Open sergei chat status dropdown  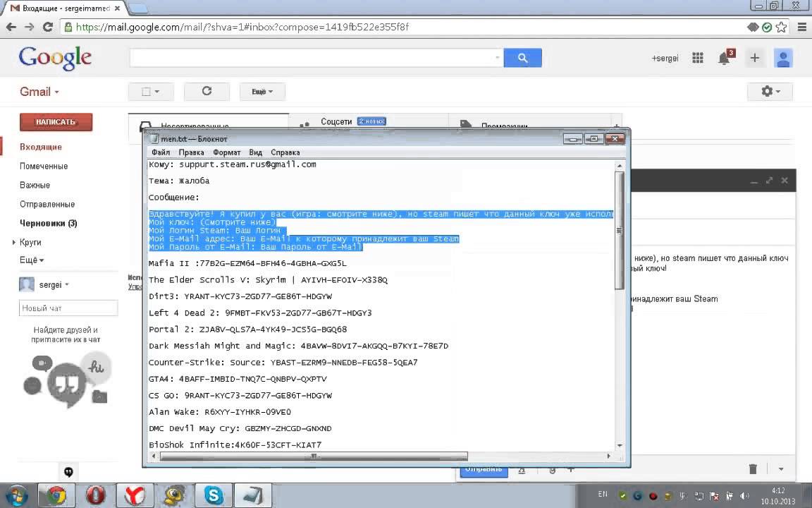tap(67, 284)
